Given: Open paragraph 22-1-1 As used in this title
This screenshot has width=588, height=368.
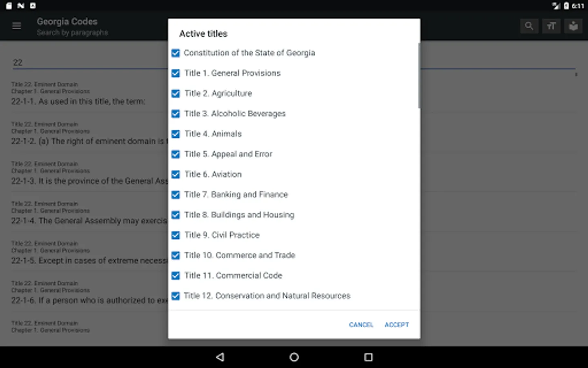Looking at the screenshot, I should click(78, 101).
